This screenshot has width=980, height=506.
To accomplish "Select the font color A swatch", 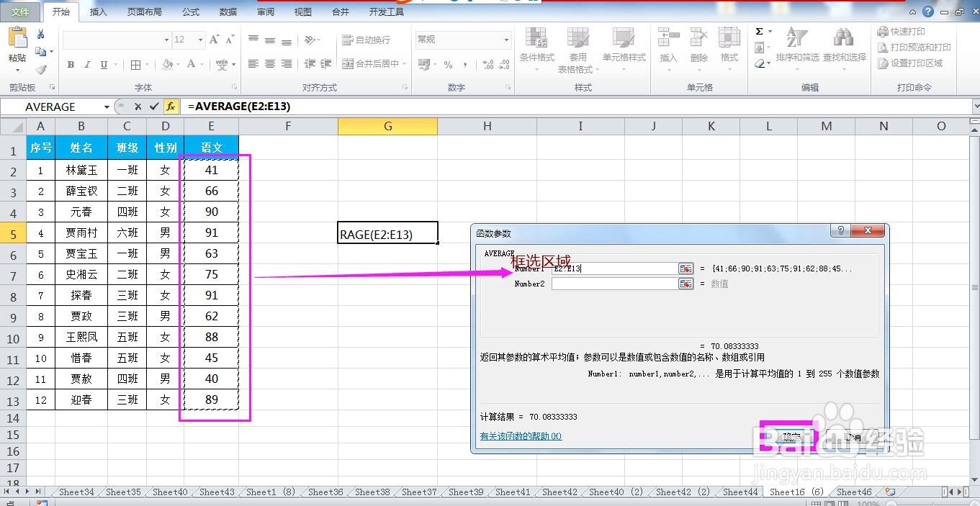I will [x=191, y=65].
